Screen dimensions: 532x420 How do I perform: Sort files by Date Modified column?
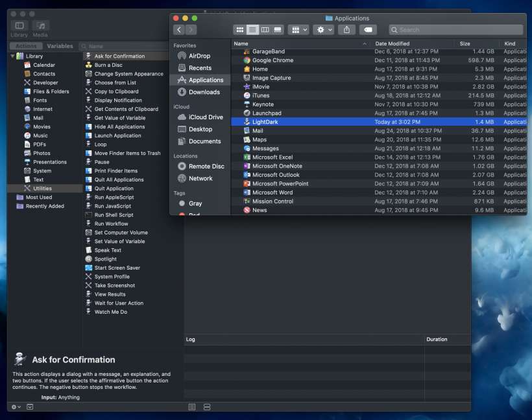point(391,43)
